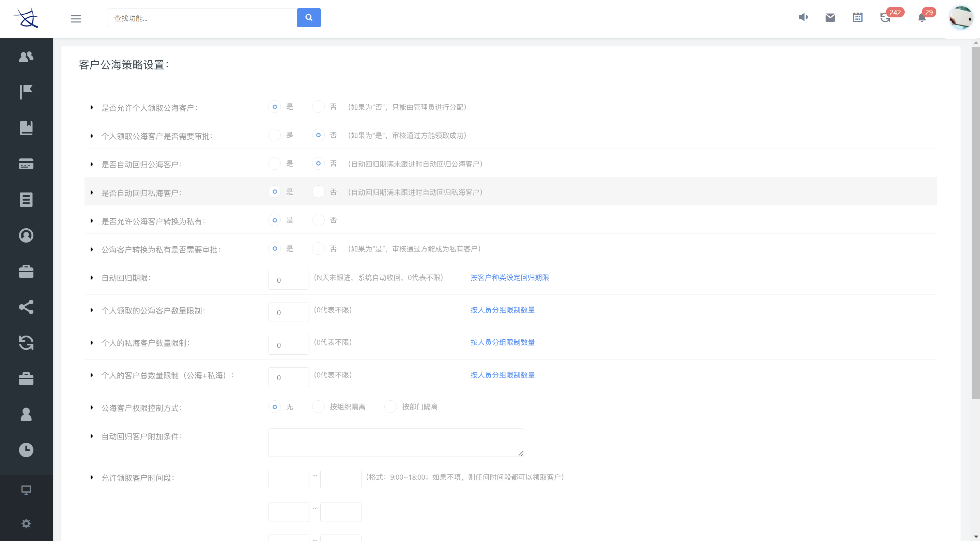The image size is (980, 541).
Task: Expand the 允许领取客户时间段 row arrow
Action: [x=92, y=478]
